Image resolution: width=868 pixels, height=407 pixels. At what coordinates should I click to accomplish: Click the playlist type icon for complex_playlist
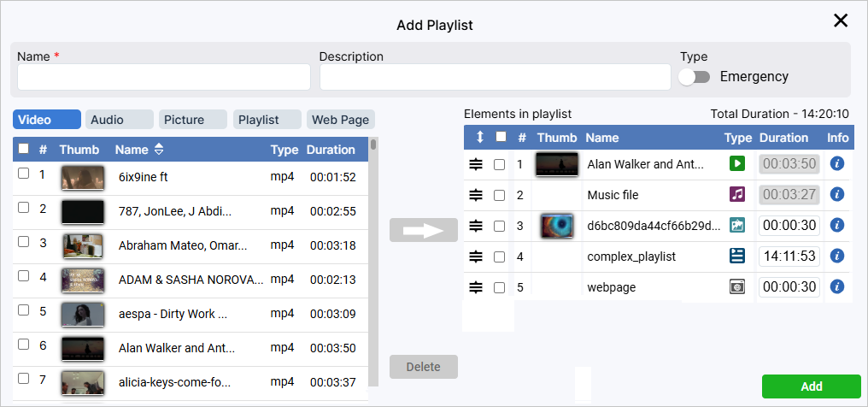[x=736, y=256]
